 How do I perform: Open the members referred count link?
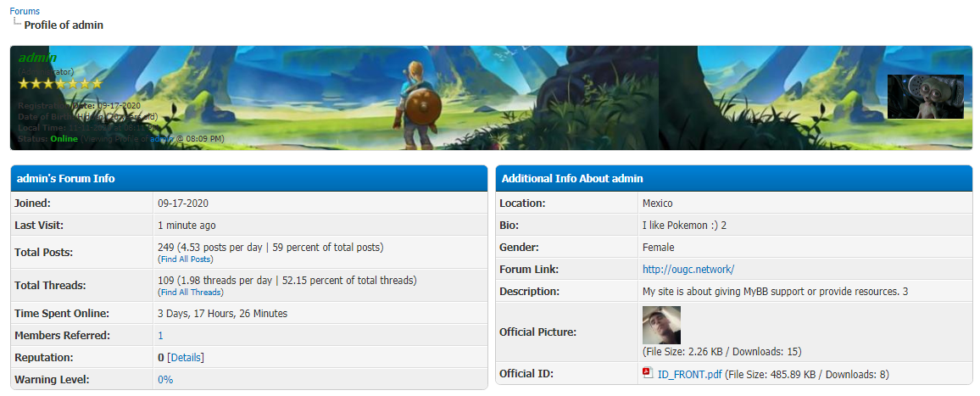(161, 336)
